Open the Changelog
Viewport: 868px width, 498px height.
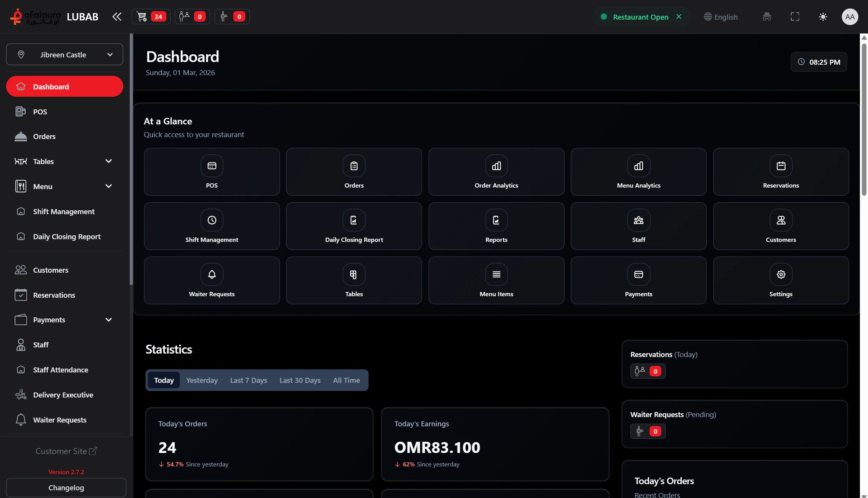coord(66,488)
